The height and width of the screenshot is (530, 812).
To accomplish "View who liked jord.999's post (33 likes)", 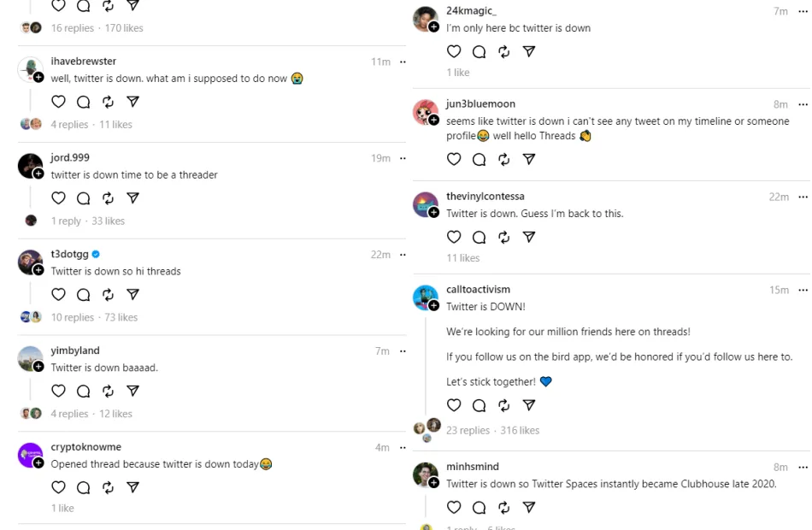I will (109, 221).
